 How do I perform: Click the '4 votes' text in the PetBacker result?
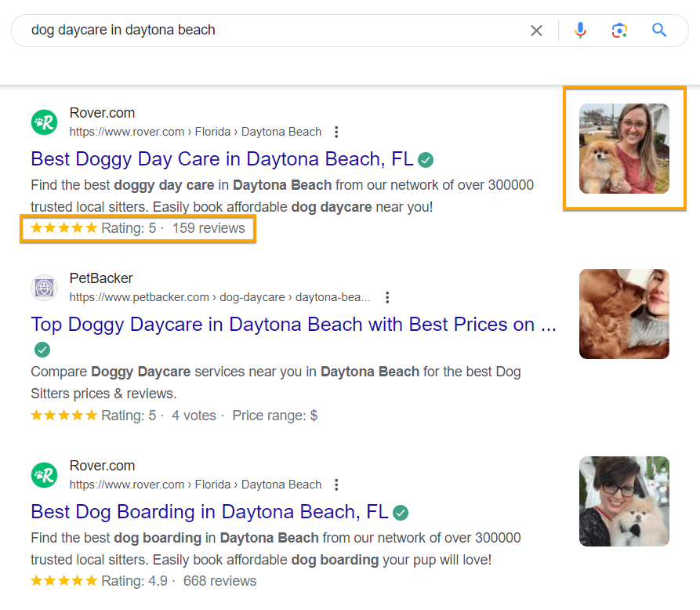tap(194, 416)
